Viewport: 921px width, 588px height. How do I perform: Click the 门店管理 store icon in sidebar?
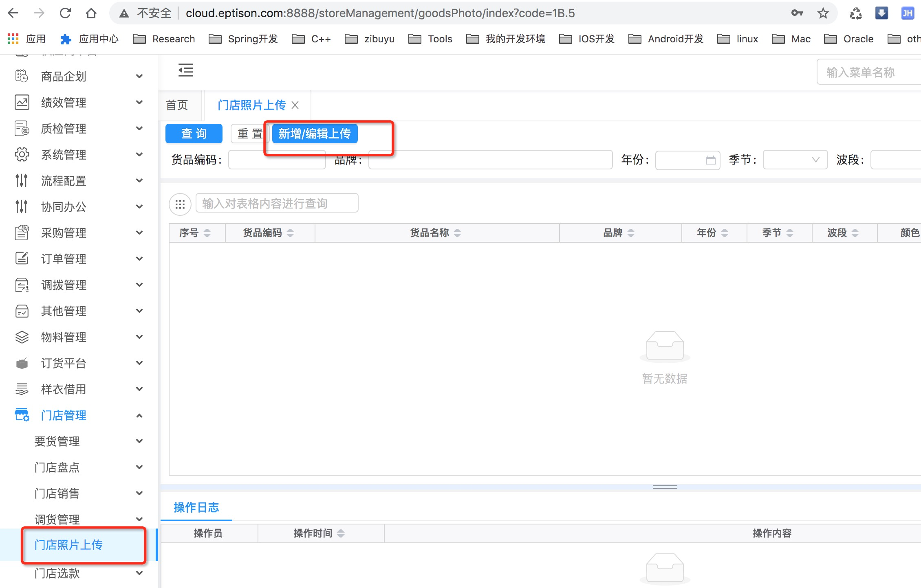pyautogui.click(x=22, y=415)
